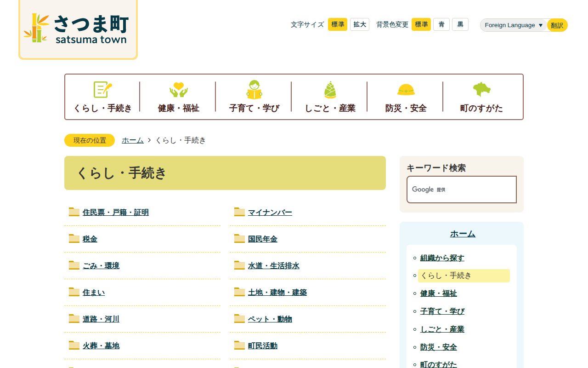Open 町のすがた in the sidebar list
Screen dimensions: 588x368
pyautogui.click(x=439, y=364)
